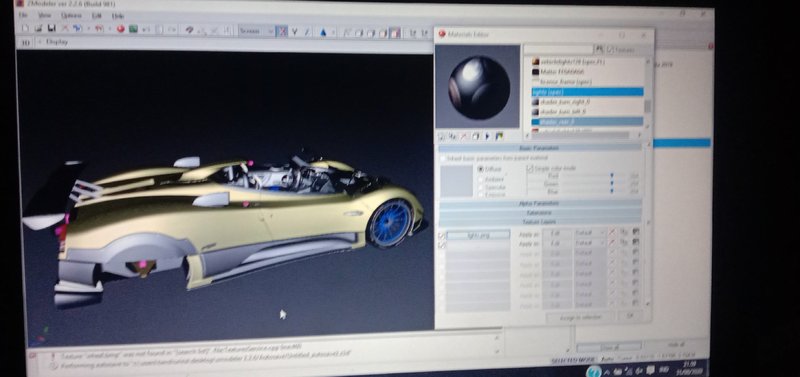Click the blue cone primitive icon
The image size is (800, 377).
(323, 32)
